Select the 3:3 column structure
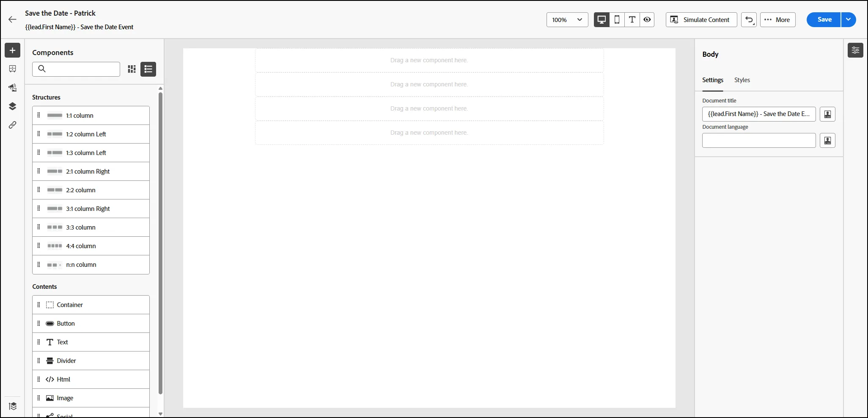Image resolution: width=868 pixels, height=418 pixels. click(x=91, y=227)
